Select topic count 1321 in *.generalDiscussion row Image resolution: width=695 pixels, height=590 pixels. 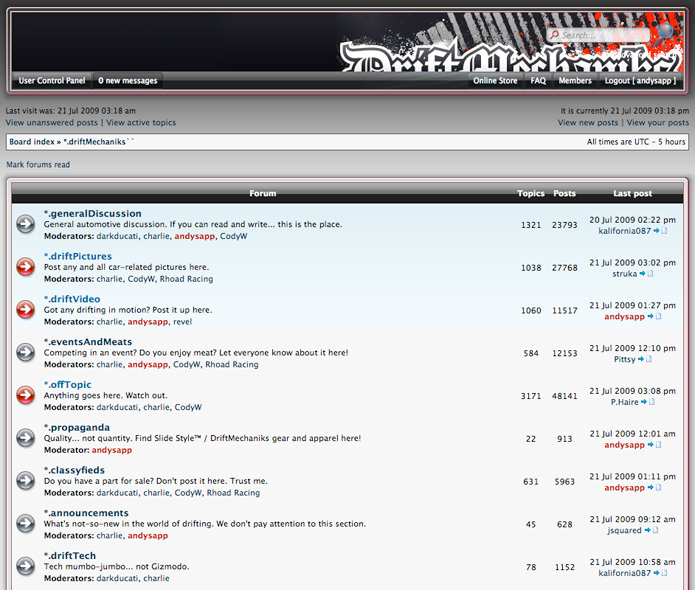click(x=531, y=225)
